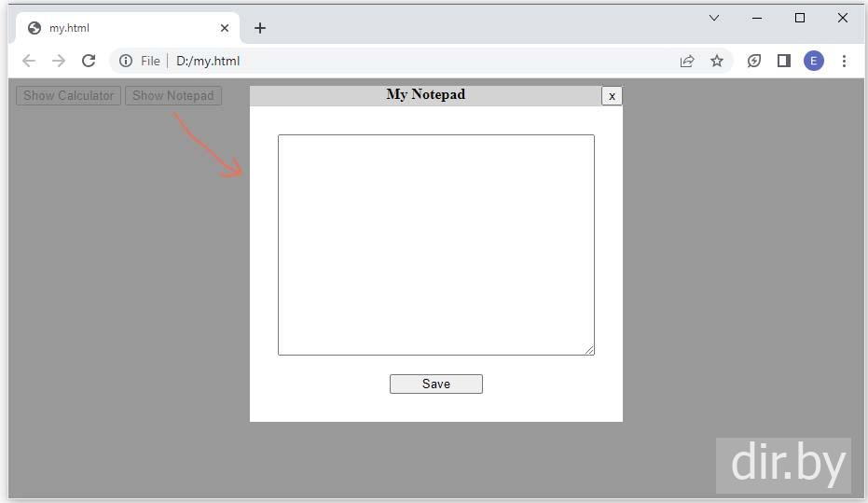Click the Save button in My Notepad
This screenshot has height=503, width=868.
click(x=436, y=384)
